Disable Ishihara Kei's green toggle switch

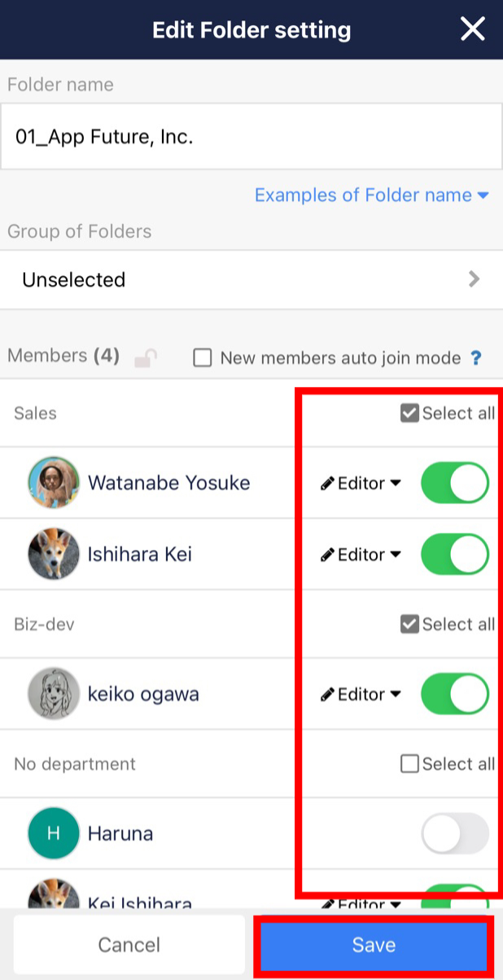pyautogui.click(x=454, y=554)
